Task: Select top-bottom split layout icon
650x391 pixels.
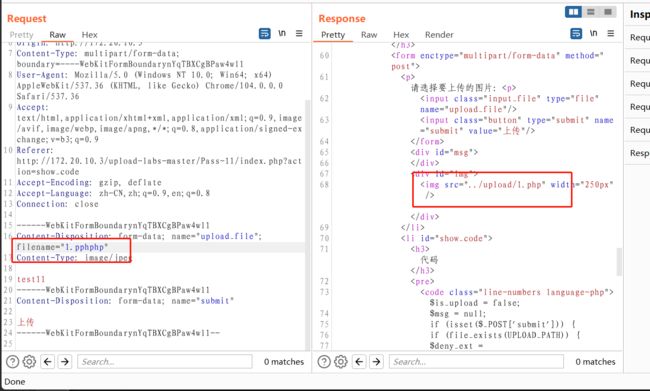Action: coord(591,12)
